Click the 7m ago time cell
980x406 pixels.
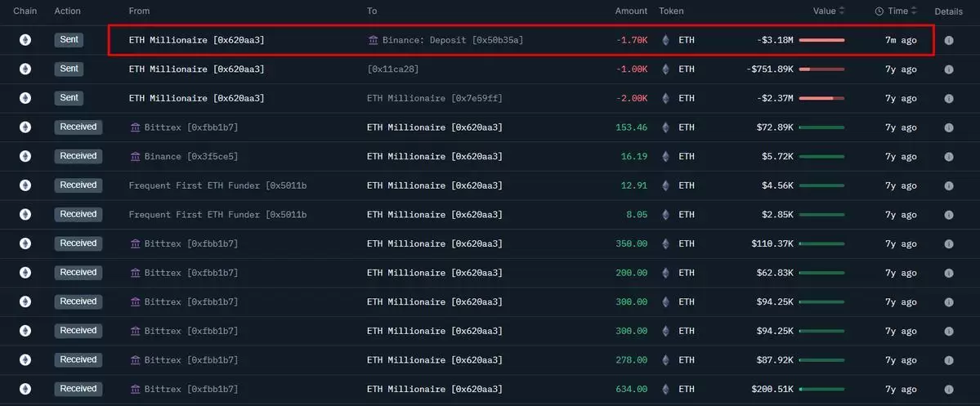pos(901,40)
